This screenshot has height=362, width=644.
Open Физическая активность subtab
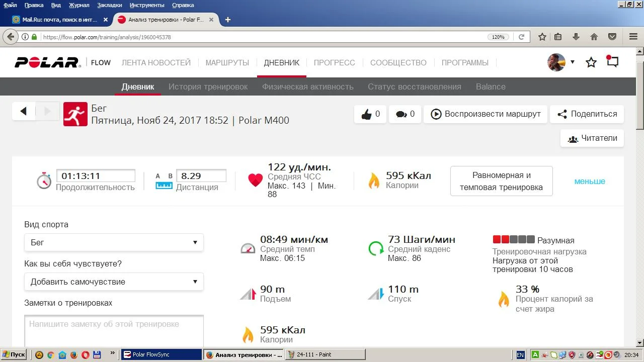pyautogui.click(x=308, y=86)
